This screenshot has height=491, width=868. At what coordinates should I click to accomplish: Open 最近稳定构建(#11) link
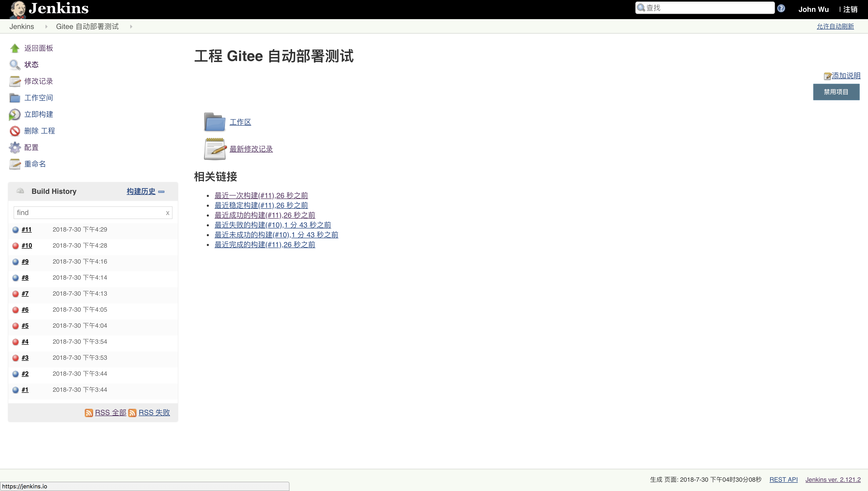[261, 205]
